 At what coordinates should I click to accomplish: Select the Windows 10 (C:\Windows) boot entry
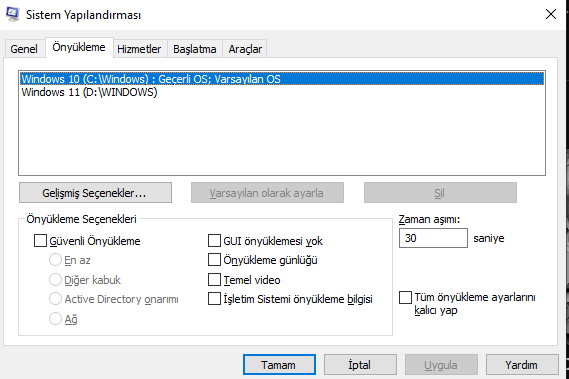(282, 79)
